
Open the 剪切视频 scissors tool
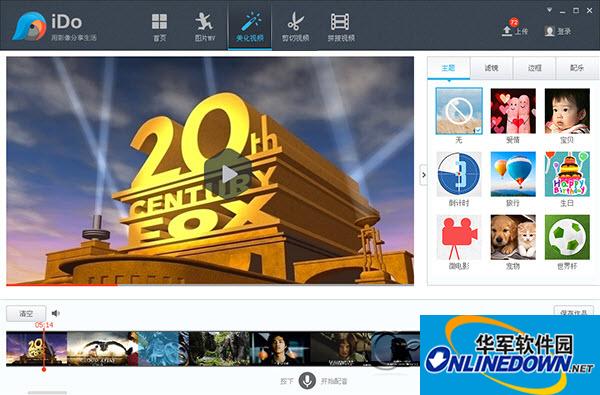tap(295, 27)
